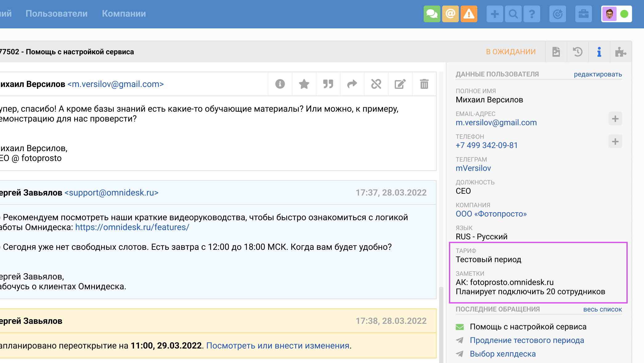Click the plus icon in top bar

[x=495, y=14]
